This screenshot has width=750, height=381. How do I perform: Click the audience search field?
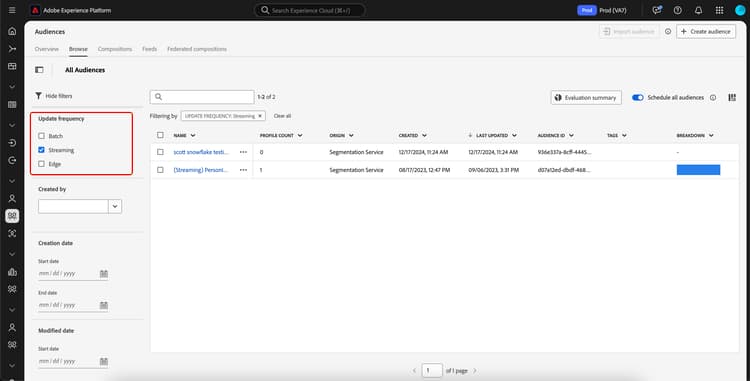202,97
